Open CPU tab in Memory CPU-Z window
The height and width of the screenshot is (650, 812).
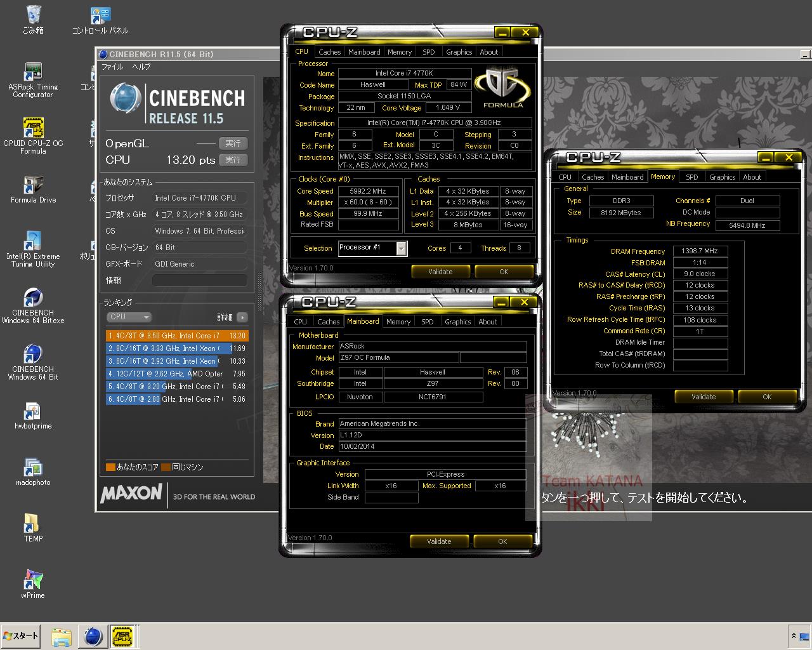[565, 177]
